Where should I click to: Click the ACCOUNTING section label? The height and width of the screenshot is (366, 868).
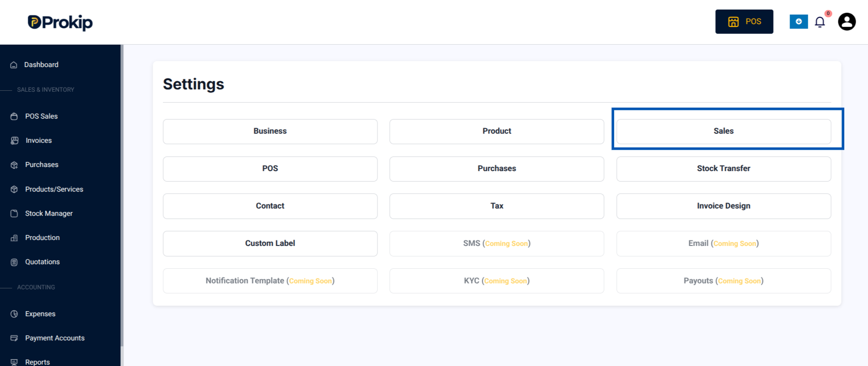tap(36, 288)
